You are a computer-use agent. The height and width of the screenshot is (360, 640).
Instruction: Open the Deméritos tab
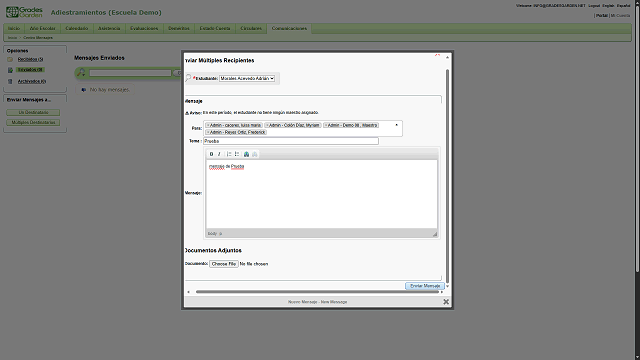[179, 29]
